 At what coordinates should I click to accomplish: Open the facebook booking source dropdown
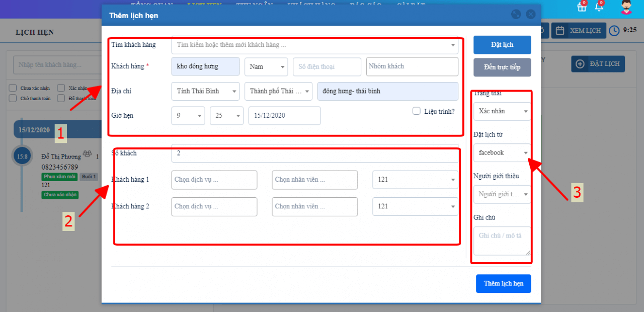[x=502, y=152]
